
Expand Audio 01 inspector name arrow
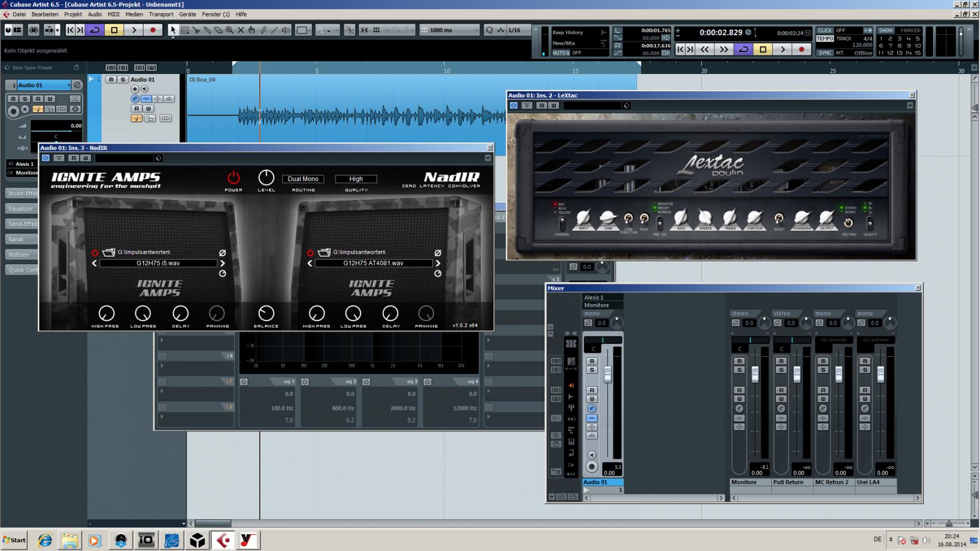(x=69, y=85)
